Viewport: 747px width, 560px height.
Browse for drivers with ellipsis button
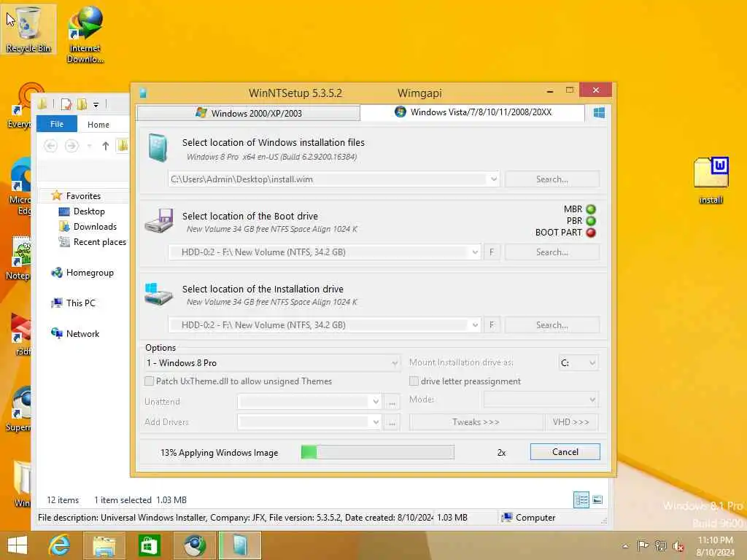point(392,422)
